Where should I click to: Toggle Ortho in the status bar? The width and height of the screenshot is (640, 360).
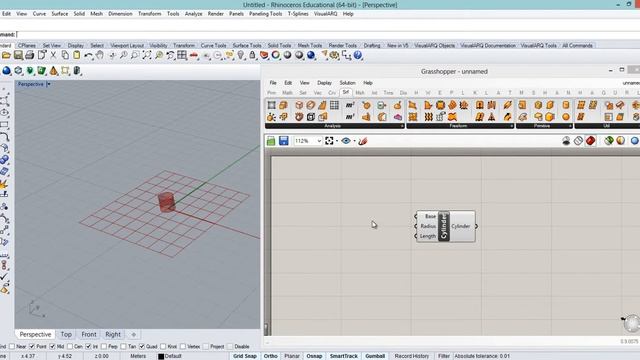point(271,356)
